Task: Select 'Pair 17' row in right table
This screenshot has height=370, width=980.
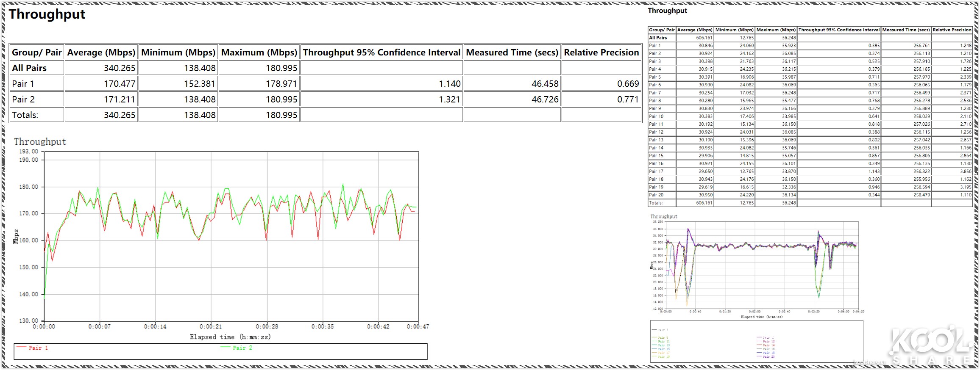Action: tap(656, 171)
